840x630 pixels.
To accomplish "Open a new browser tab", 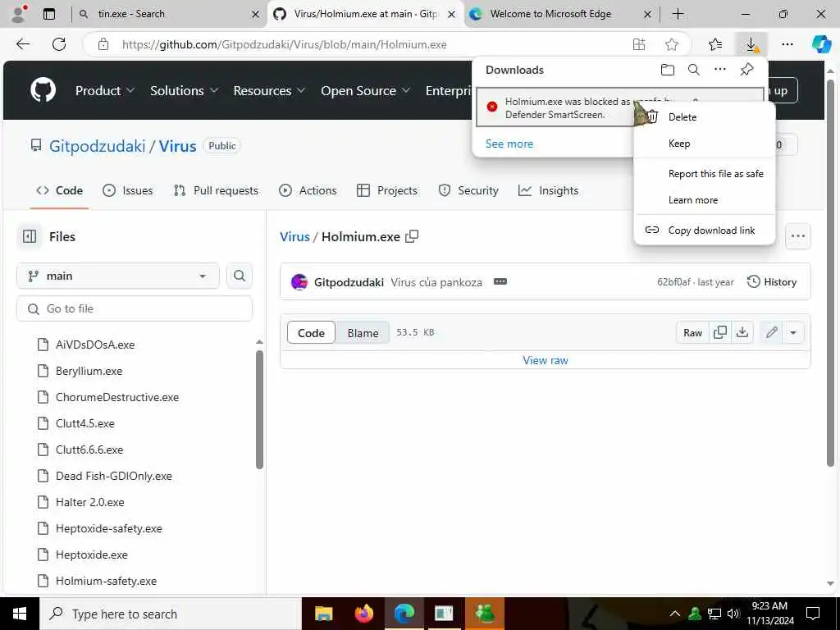I will click(x=678, y=14).
